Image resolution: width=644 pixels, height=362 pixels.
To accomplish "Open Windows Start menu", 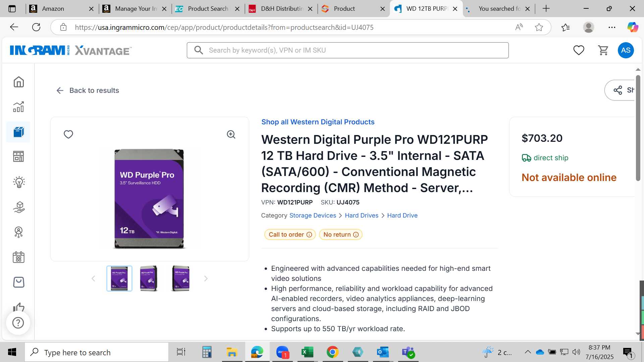I will pyautogui.click(x=12, y=352).
